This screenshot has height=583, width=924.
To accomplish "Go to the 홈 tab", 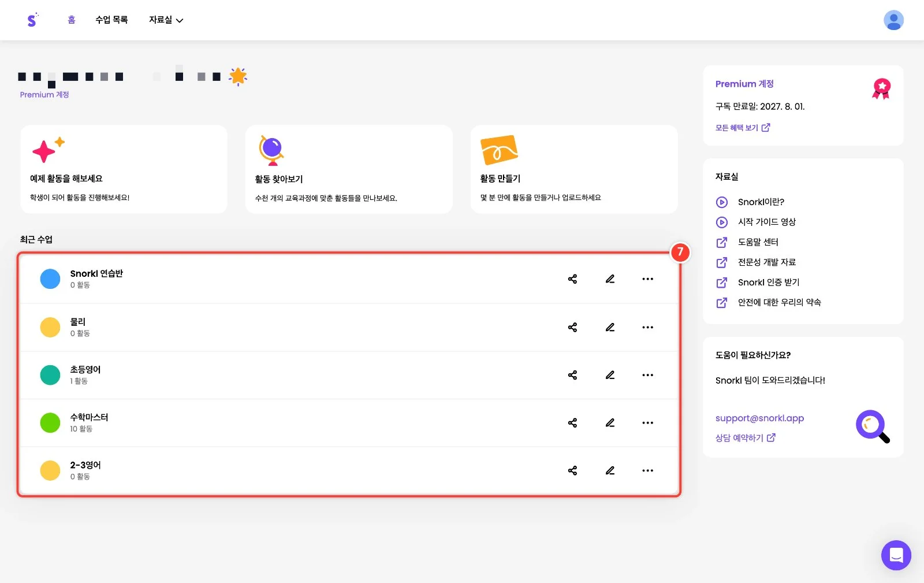I will (x=72, y=20).
